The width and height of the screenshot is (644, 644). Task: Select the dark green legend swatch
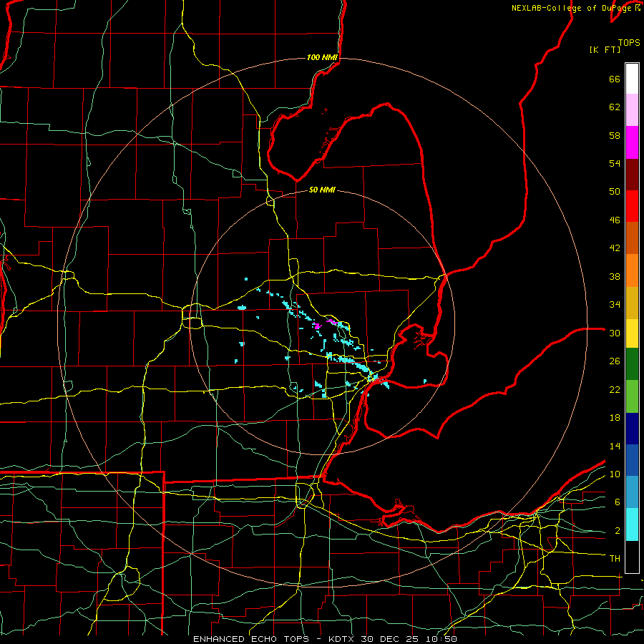(632, 364)
